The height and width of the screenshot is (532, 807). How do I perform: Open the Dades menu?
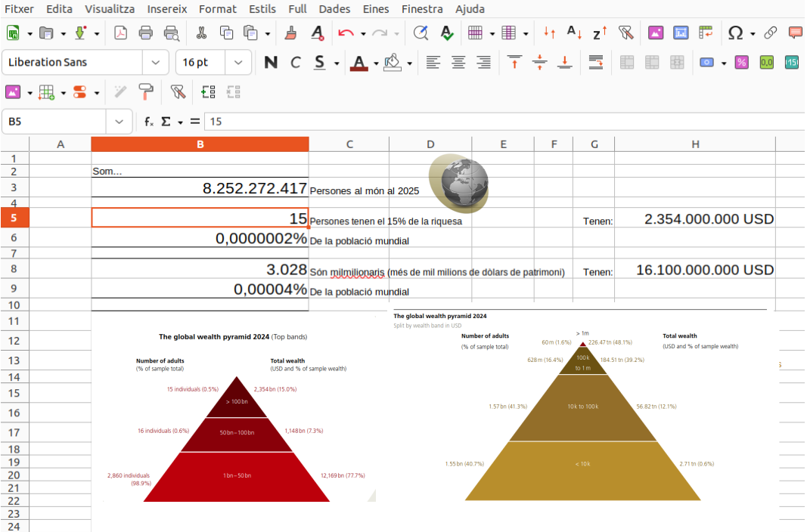click(334, 9)
